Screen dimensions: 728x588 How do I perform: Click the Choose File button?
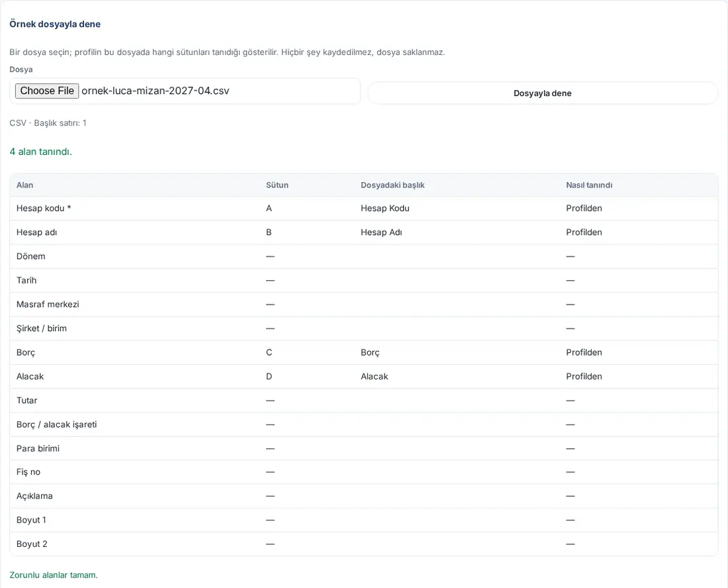[47, 91]
